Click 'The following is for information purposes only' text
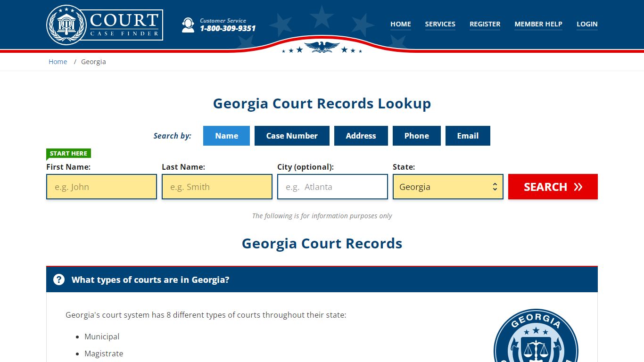 [x=322, y=216]
